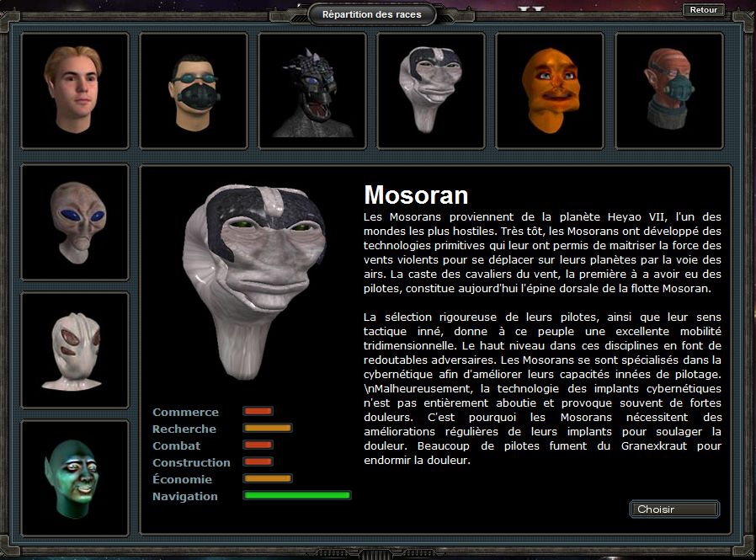Click the Construction label

tap(191, 462)
